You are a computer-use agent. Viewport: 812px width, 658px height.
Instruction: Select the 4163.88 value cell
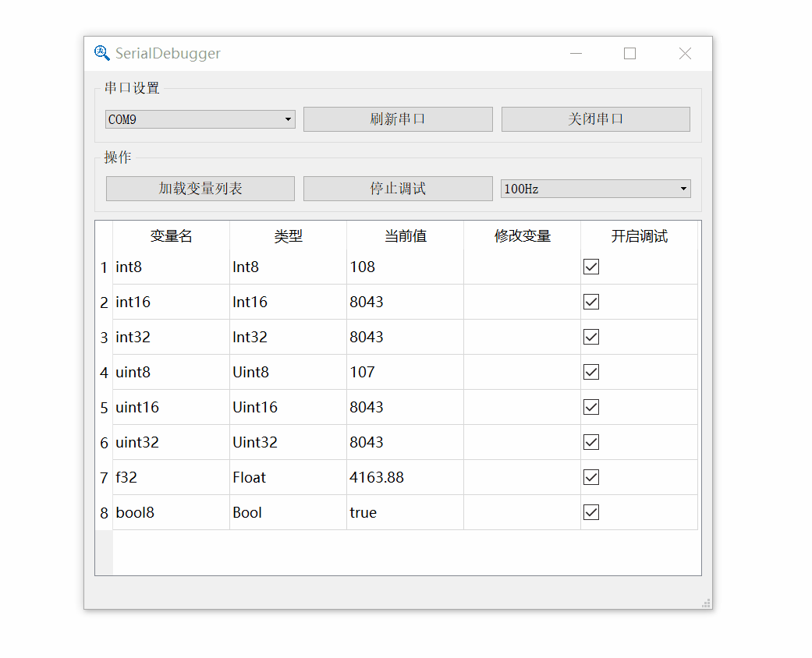405,477
